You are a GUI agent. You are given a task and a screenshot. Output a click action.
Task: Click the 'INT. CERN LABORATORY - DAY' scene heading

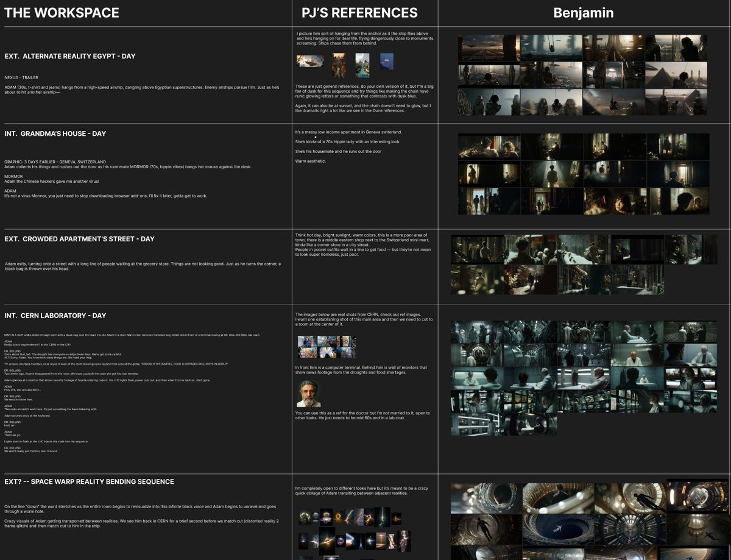[55, 316]
